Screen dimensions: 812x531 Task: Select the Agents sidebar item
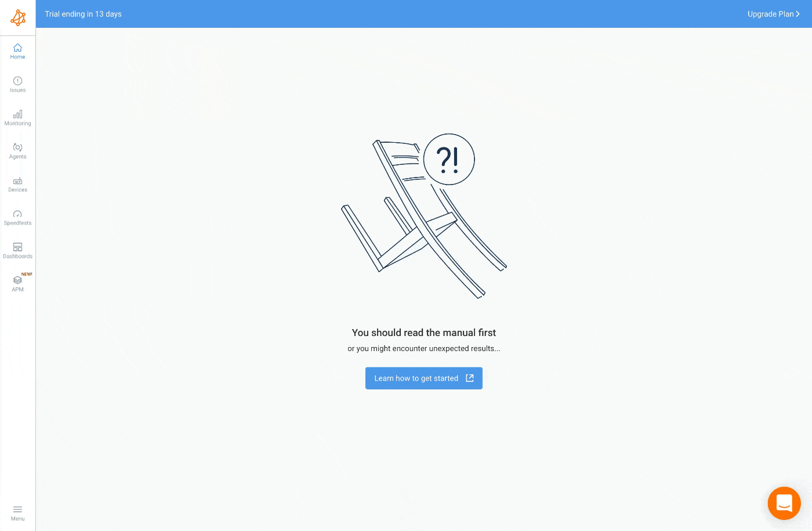[x=18, y=151]
